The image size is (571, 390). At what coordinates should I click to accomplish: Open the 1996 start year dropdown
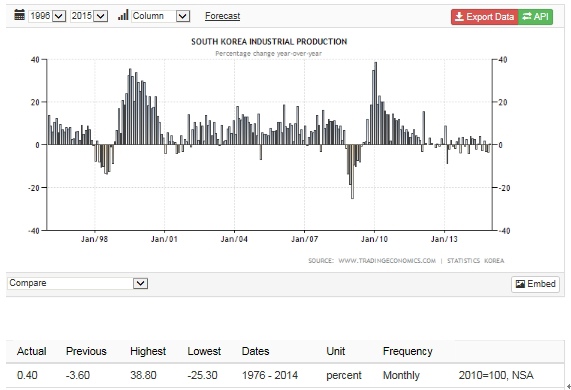tap(47, 16)
